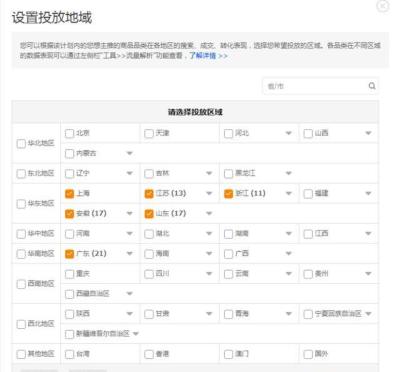Expand the 辽宁 dropdown arrow

point(130,173)
